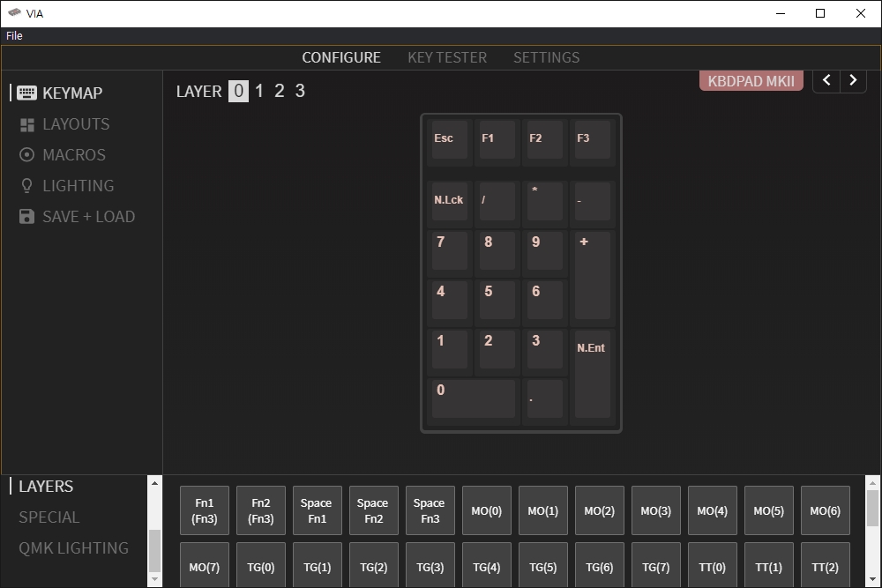
Task: Switch to the Key Tester tab
Action: 447,57
